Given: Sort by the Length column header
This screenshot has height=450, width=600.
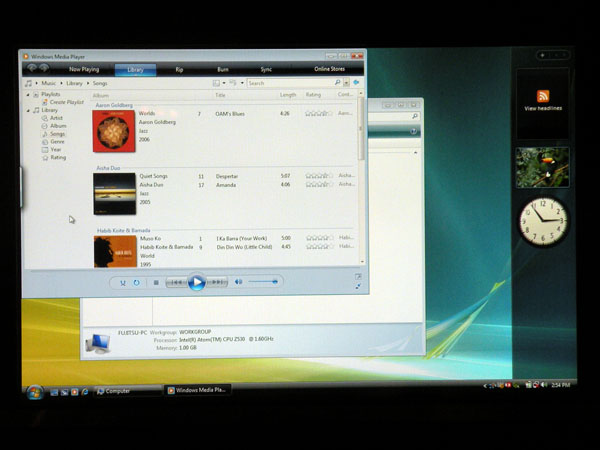Looking at the screenshot, I should click(x=288, y=95).
